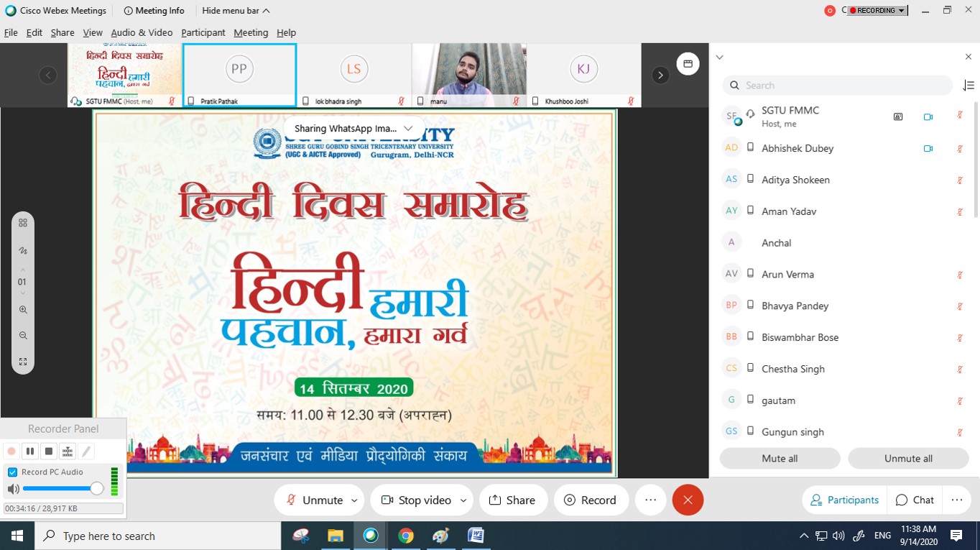Viewport: 980px width, 550px height.
Task: Toggle mute for Bhavya Pandey
Action: point(960,306)
